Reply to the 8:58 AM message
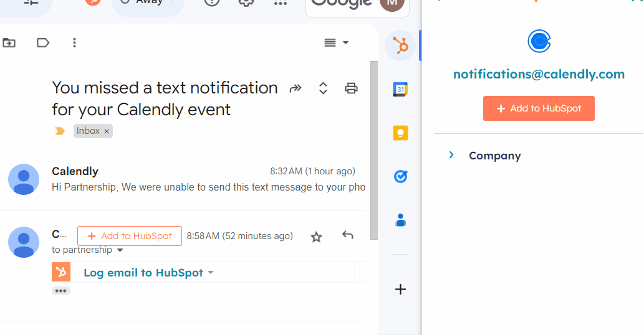 [x=347, y=235]
